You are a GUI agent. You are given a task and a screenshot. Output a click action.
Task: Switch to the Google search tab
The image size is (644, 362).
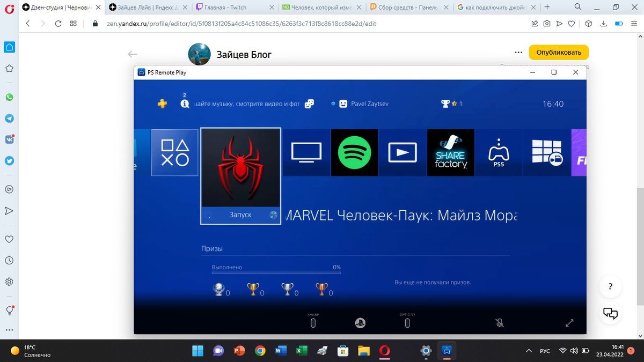496,8
